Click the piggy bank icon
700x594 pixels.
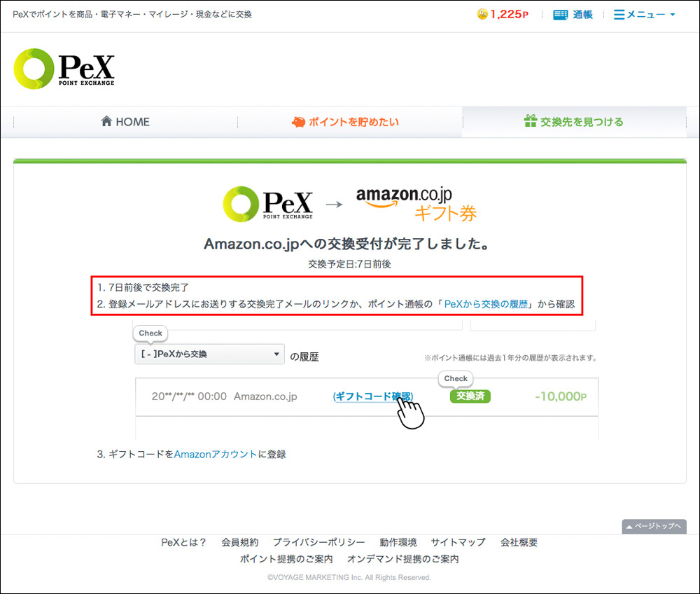point(298,122)
